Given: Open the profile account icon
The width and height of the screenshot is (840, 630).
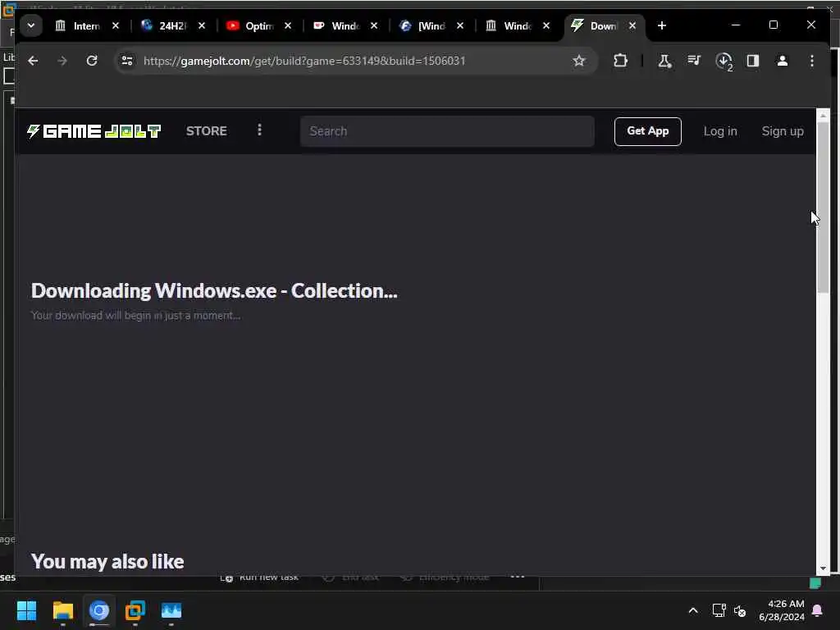Looking at the screenshot, I should (782, 61).
